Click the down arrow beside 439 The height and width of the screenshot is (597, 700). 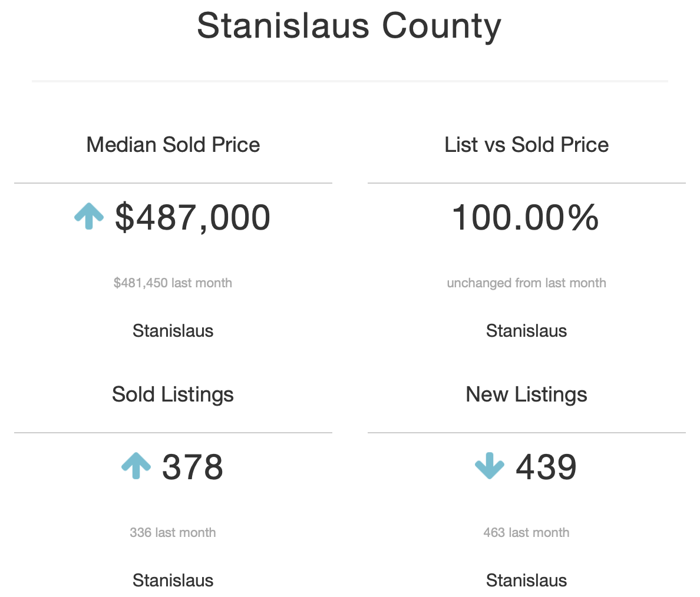pyautogui.click(x=489, y=466)
